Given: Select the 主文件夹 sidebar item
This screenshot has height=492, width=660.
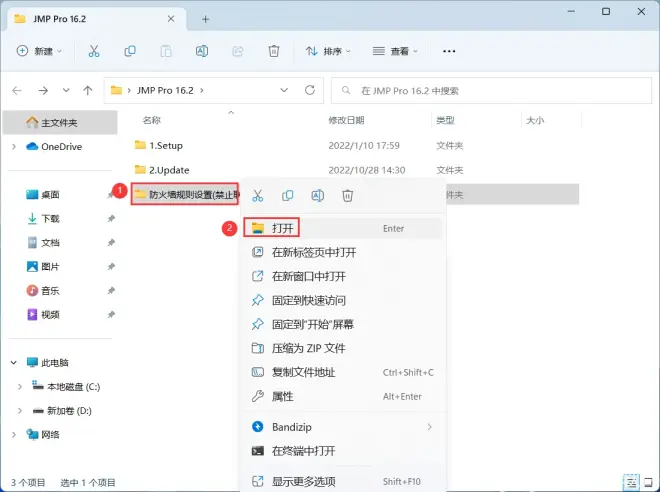Looking at the screenshot, I should [60, 122].
